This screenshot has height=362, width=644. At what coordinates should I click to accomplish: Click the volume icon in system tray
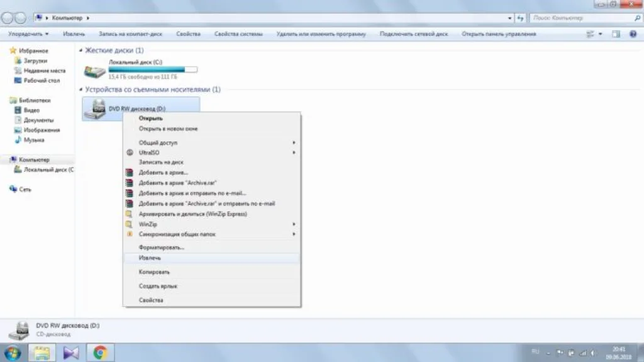pyautogui.click(x=594, y=353)
